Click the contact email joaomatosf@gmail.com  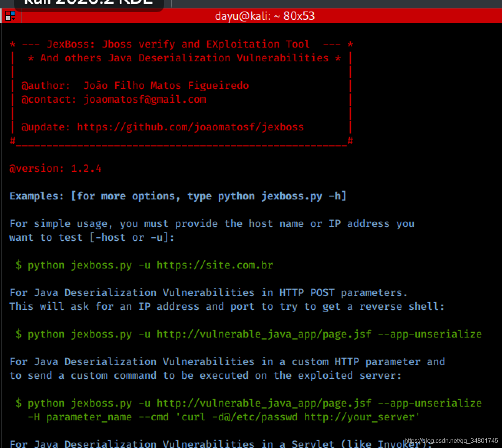tap(145, 99)
